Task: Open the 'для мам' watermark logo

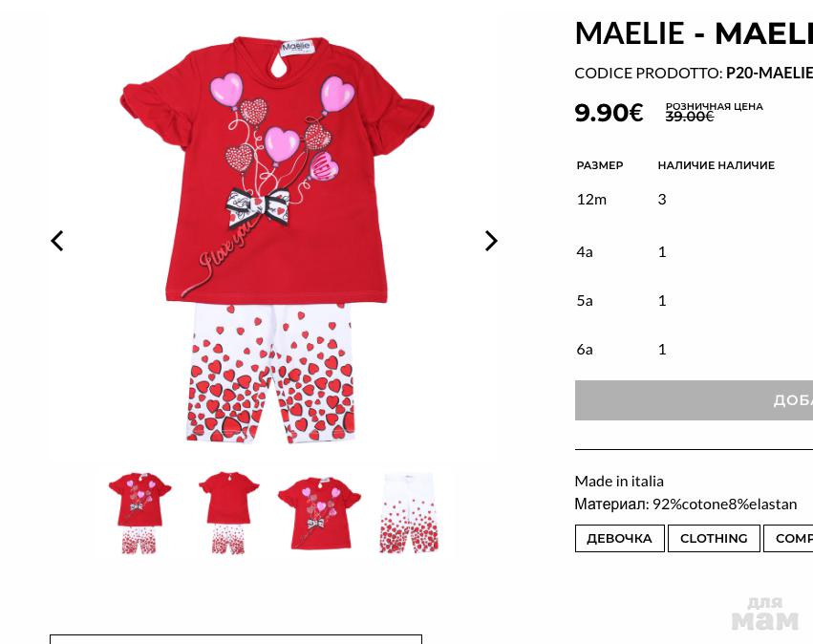Action: pos(764,613)
